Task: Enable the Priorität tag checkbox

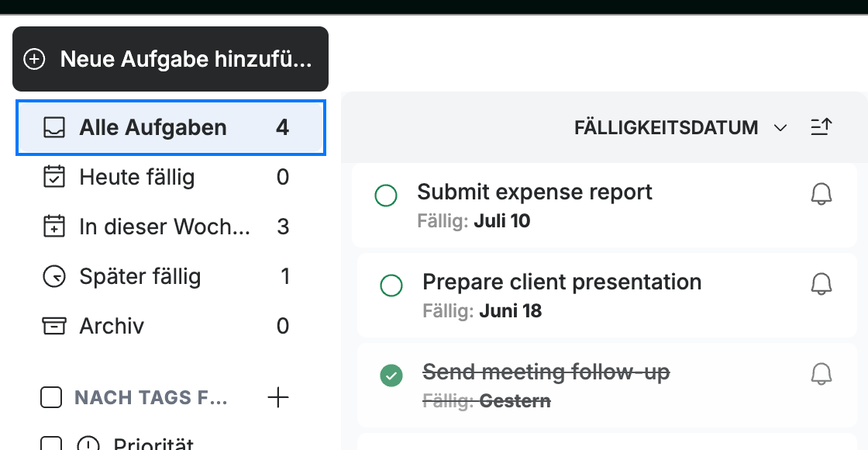Action: (51, 445)
